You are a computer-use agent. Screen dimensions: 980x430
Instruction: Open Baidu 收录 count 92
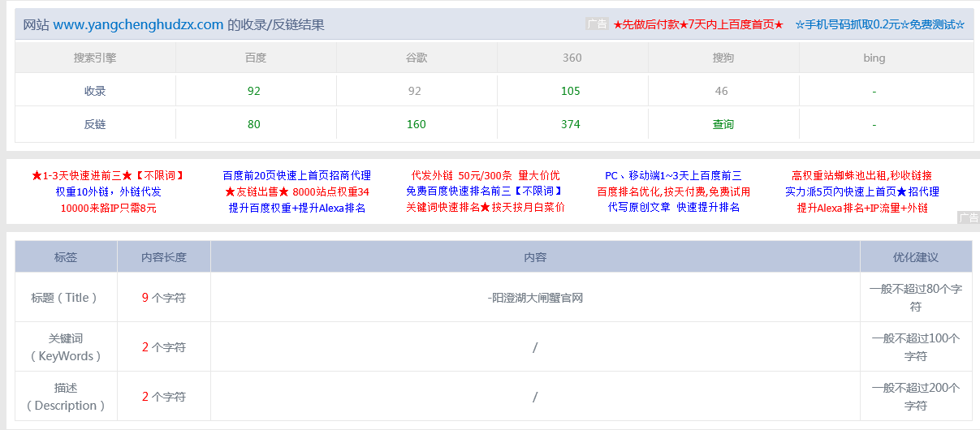[254, 91]
